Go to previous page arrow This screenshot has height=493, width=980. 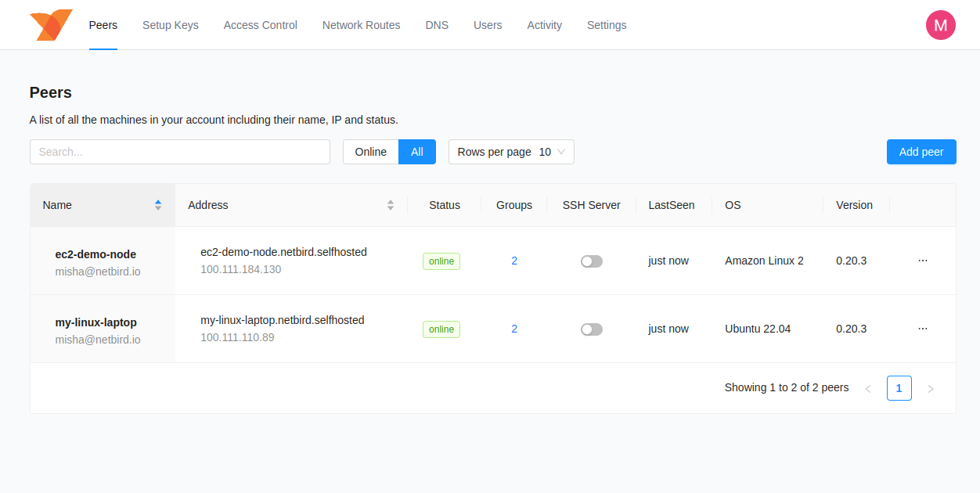click(867, 388)
